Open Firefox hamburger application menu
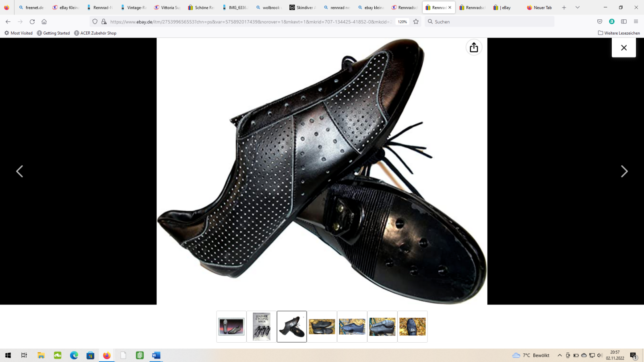This screenshot has height=362, width=644. (x=636, y=22)
